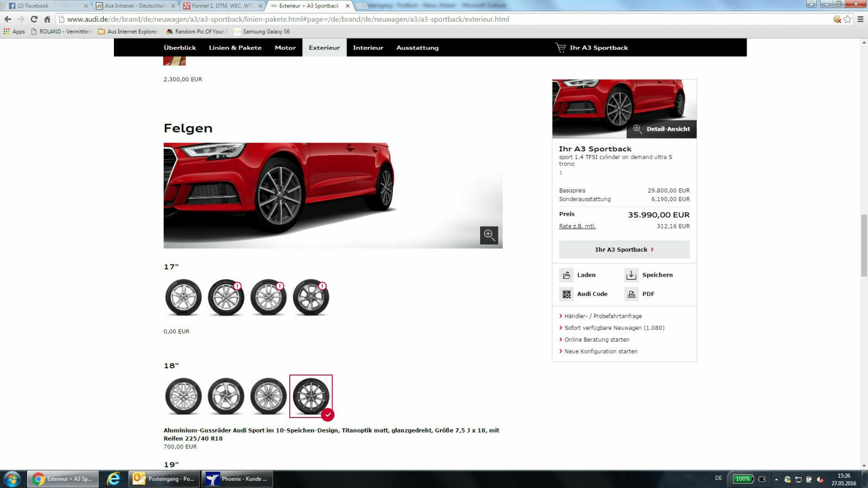The image size is (868, 488).
Task: Click the Ihr A3 Sportback summary button
Action: point(624,249)
